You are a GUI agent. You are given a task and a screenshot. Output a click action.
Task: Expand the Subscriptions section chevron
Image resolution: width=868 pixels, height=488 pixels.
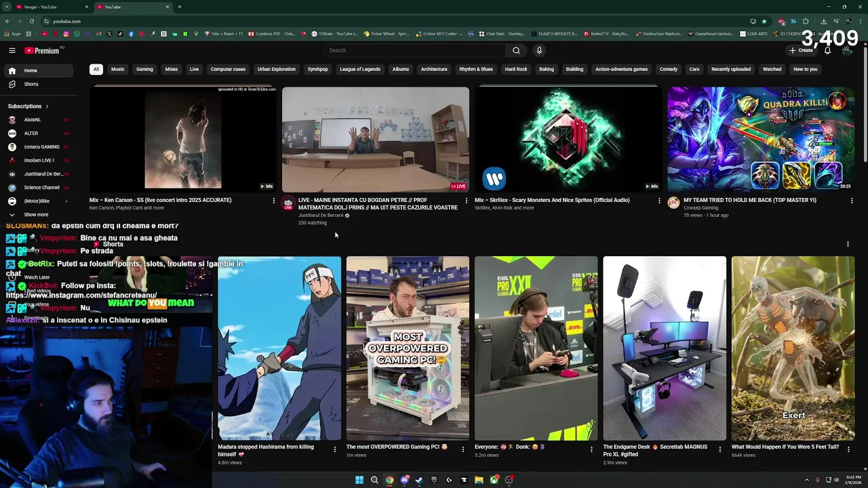coord(47,106)
